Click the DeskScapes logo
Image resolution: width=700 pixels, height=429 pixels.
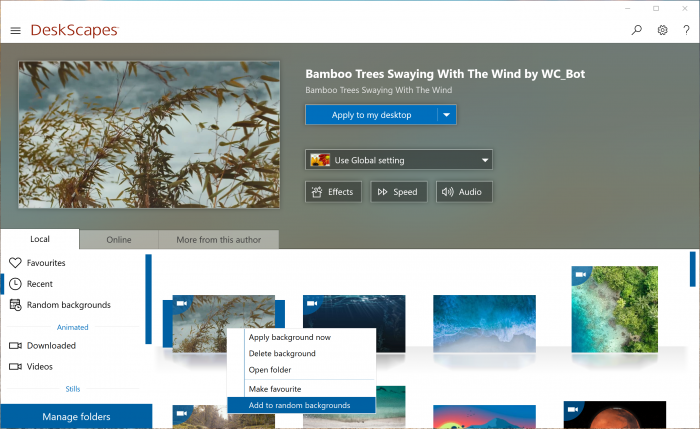tap(75, 30)
